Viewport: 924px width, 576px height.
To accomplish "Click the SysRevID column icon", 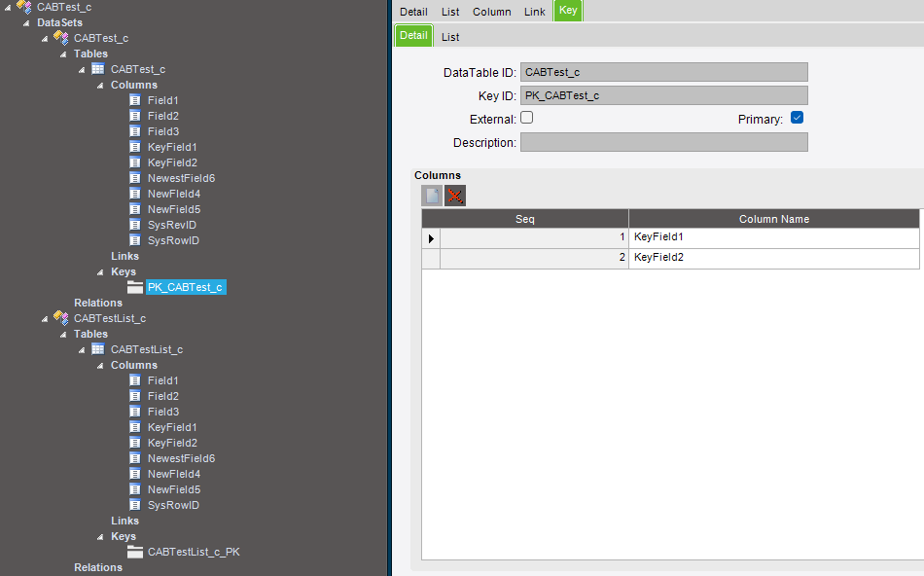I will click(x=135, y=225).
